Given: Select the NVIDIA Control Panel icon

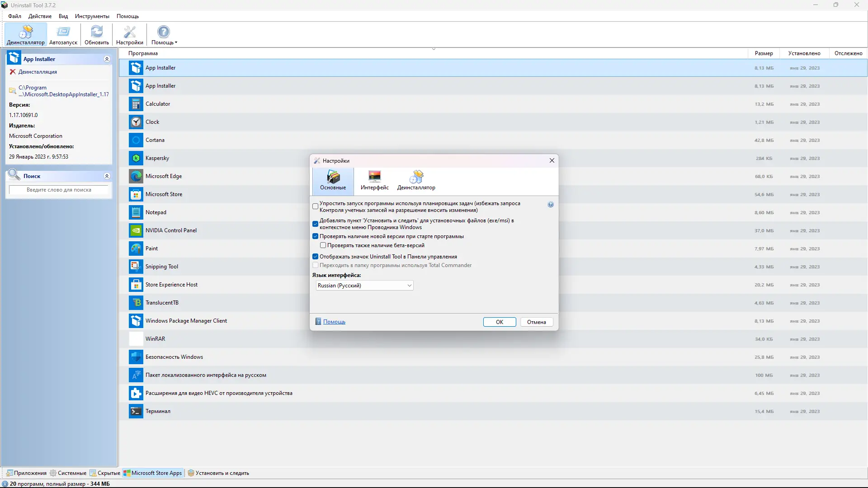Looking at the screenshot, I should tap(136, 230).
